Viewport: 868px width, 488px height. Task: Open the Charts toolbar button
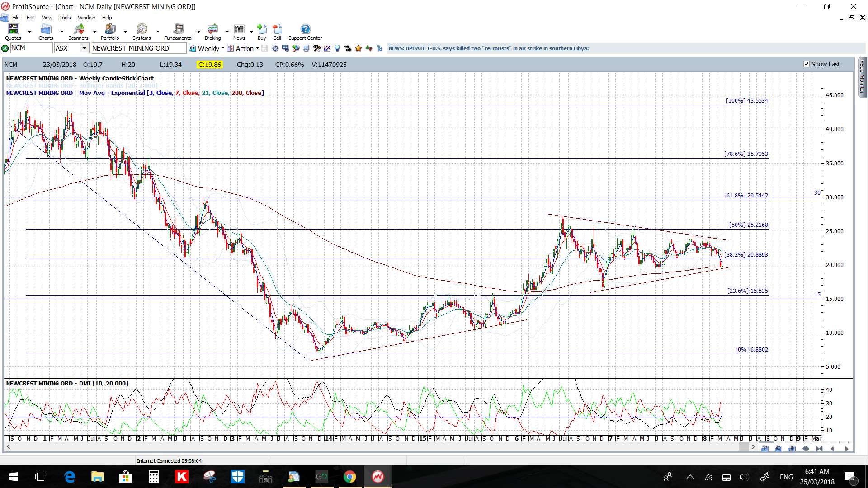click(46, 32)
